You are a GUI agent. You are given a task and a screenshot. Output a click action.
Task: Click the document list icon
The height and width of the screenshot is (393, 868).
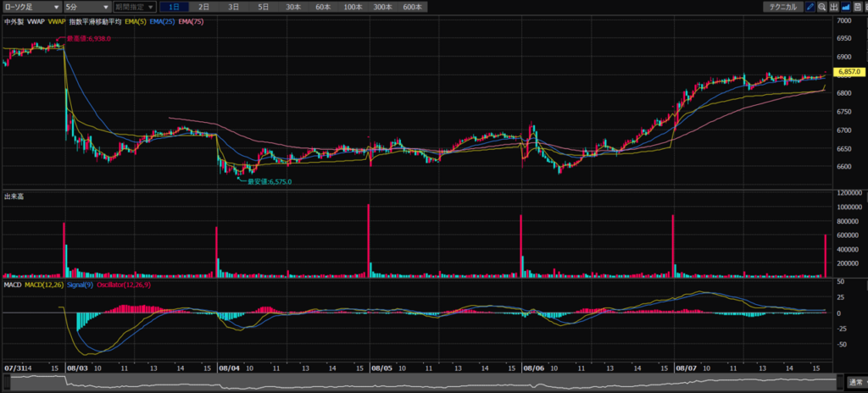[x=858, y=7]
